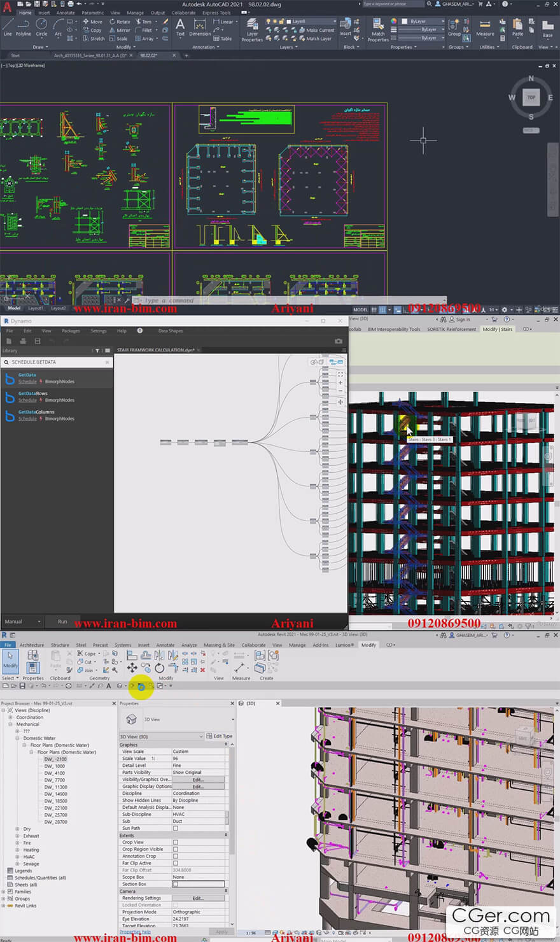Image resolution: width=560 pixels, height=942 pixels.
Task: Collapse the Domestic Water node
Action: click(x=18, y=738)
